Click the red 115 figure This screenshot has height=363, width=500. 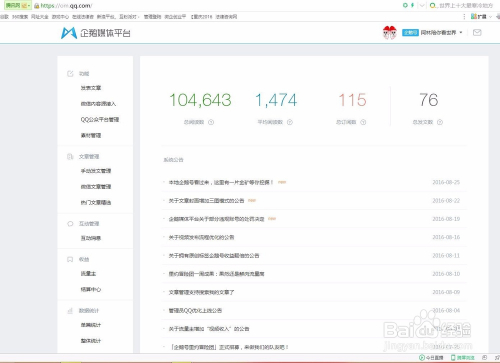tap(352, 100)
